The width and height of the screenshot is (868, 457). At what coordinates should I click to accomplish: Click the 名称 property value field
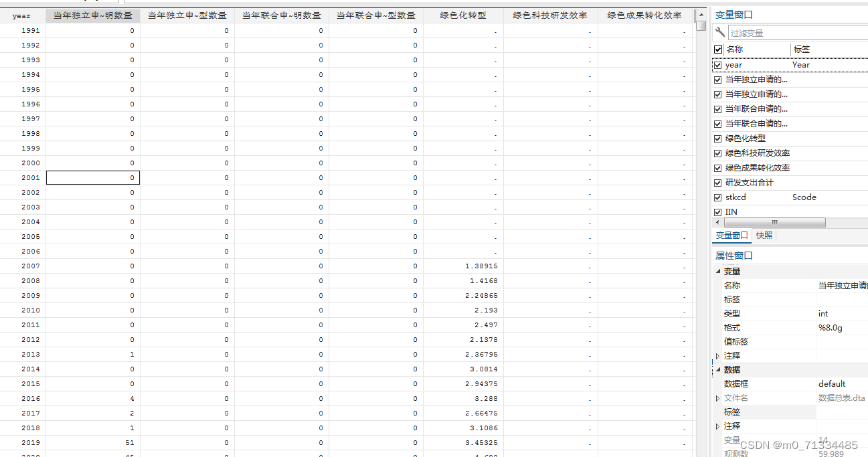(842, 286)
